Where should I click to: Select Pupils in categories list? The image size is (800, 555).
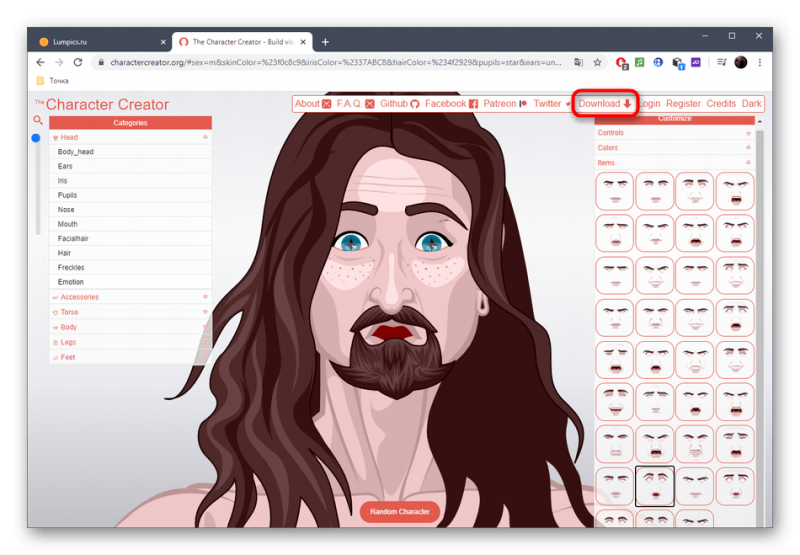tap(130, 195)
